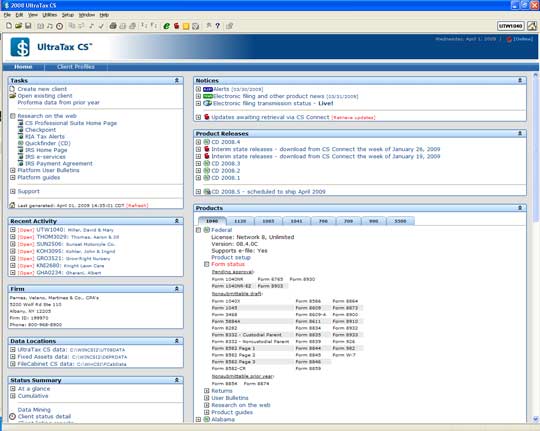Viewport: 540px width, 431px height.
Task: Click the question mark Help icon
Action: 218,26
